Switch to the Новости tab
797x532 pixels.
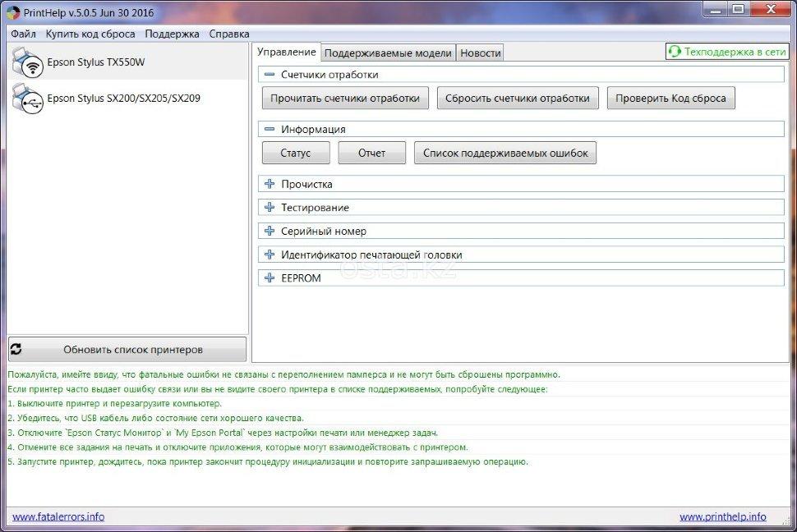pyautogui.click(x=480, y=53)
